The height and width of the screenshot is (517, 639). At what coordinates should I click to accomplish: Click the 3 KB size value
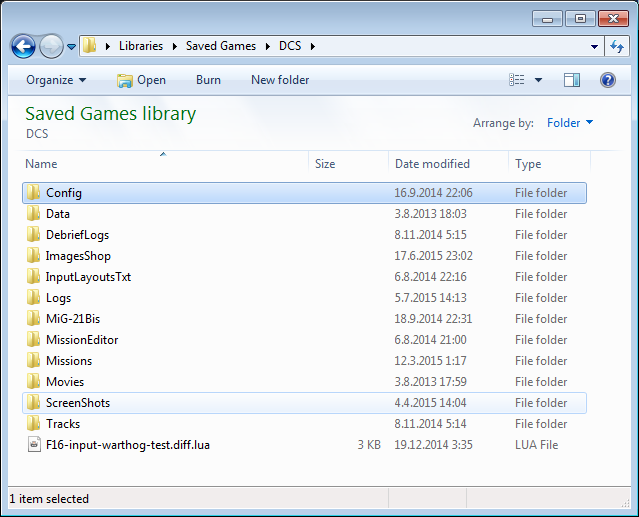click(369, 444)
